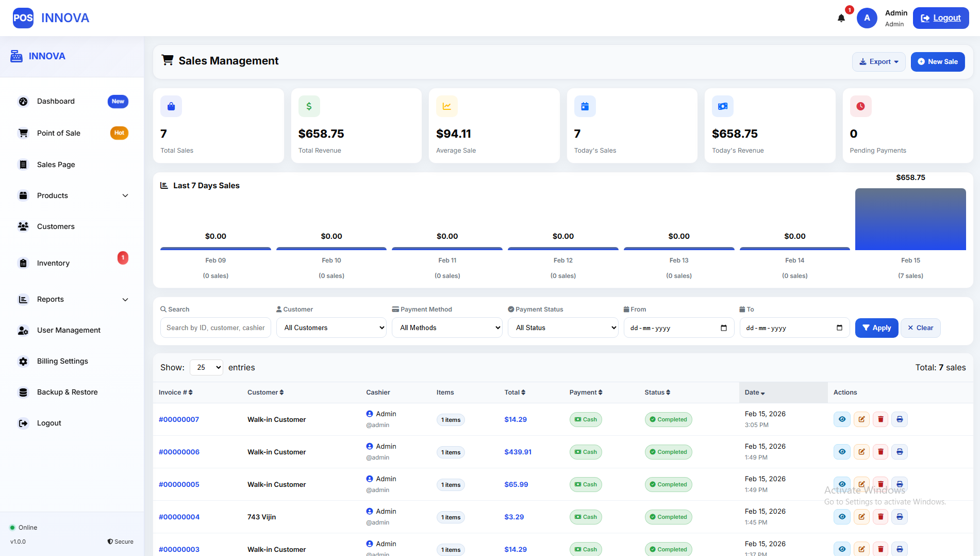The width and height of the screenshot is (980, 556).
Task: Click the admin avatar icon
Action: (867, 18)
